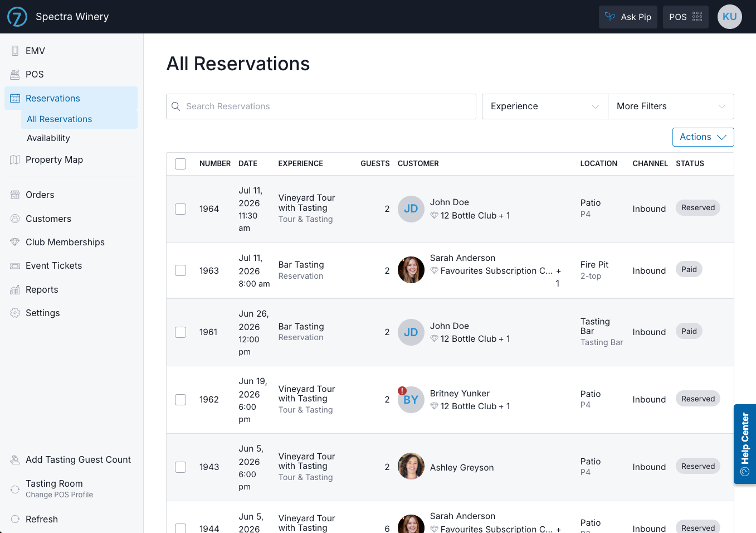Image resolution: width=756 pixels, height=533 pixels.
Task: Click reservation number 1943
Action: pyautogui.click(x=209, y=467)
